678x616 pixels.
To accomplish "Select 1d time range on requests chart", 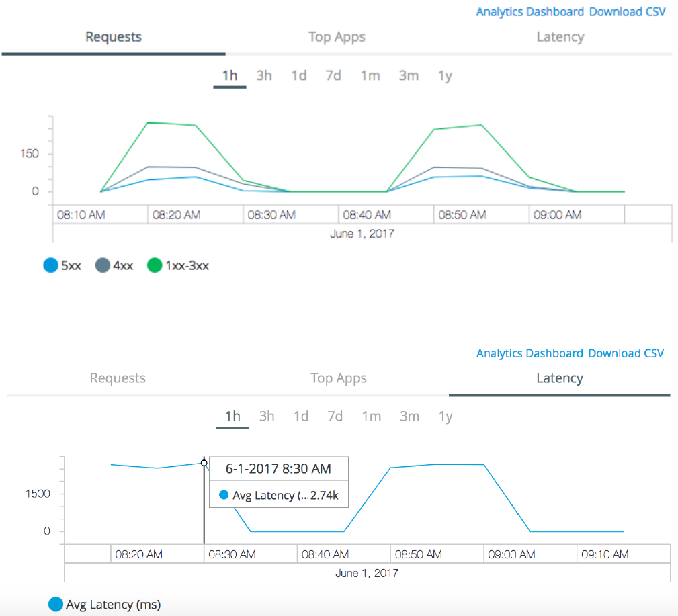I will pos(299,75).
